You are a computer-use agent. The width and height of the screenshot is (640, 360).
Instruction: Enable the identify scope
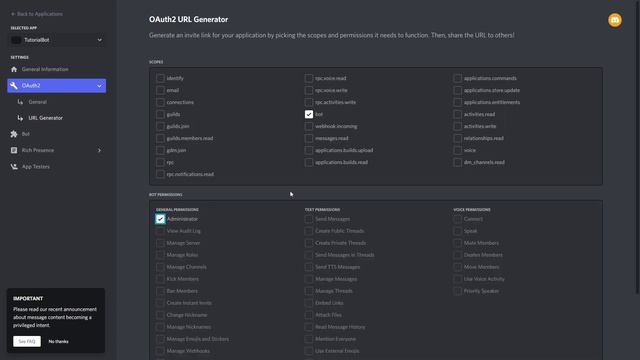tap(160, 78)
